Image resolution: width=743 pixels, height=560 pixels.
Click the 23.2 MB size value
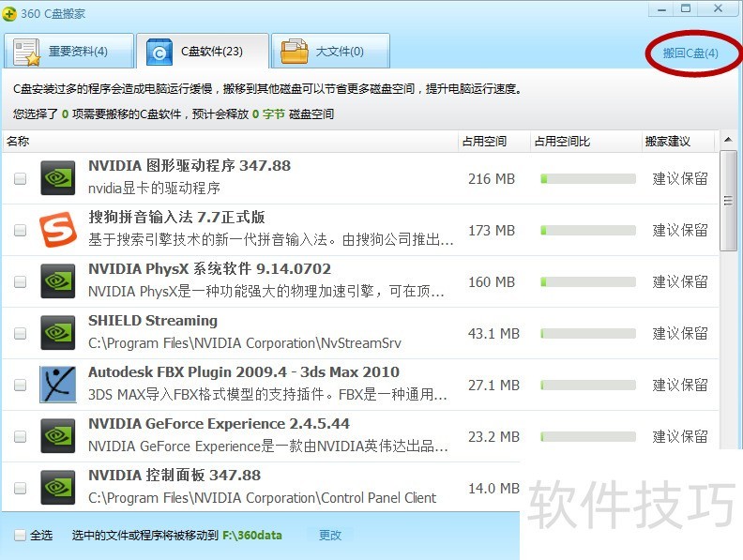click(493, 437)
